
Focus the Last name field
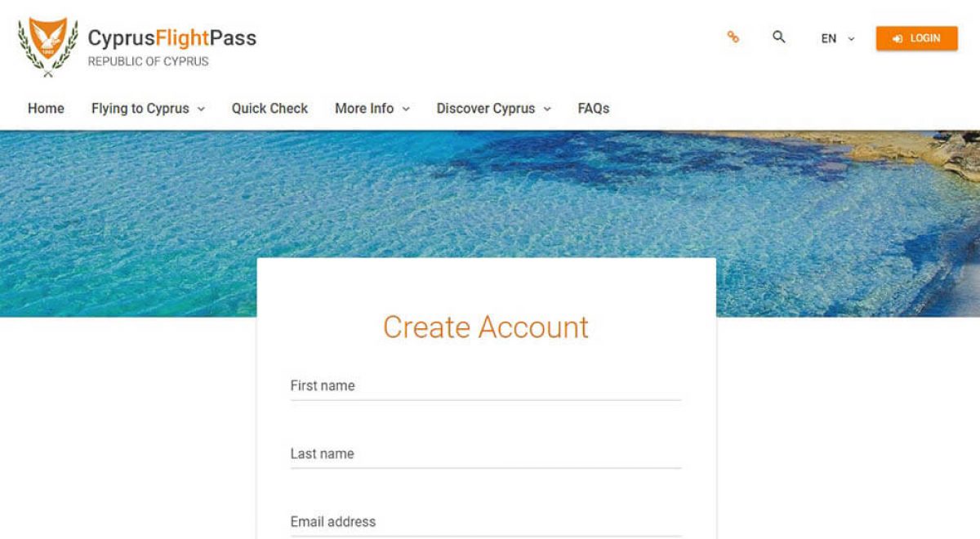486,454
